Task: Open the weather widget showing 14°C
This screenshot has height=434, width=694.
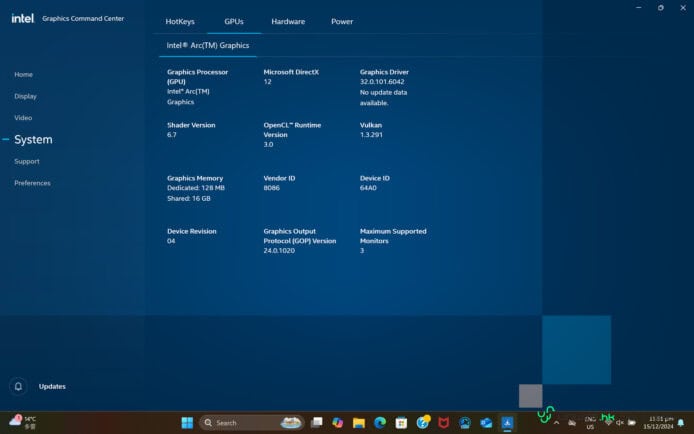Action: click(x=23, y=422)
